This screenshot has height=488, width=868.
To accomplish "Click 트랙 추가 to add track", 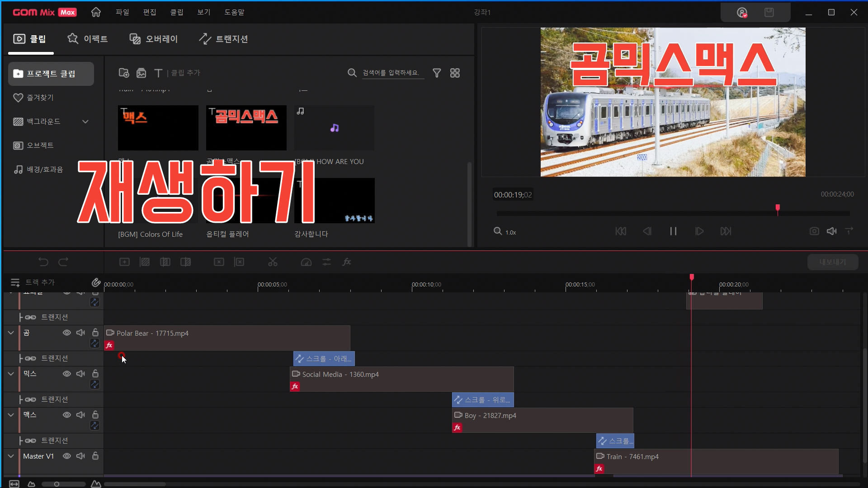I will 33,282.
